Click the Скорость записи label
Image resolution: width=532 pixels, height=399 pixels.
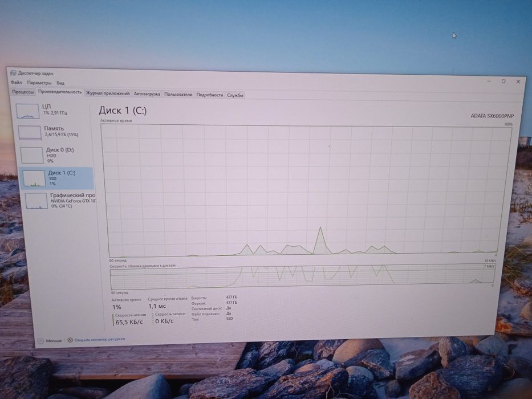tap(170, 314)
